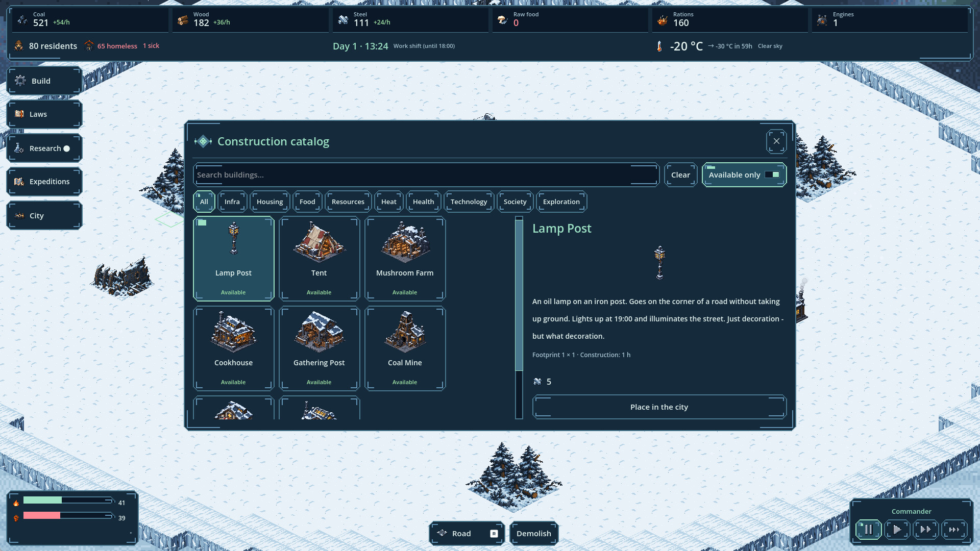The image size is (980, 551).
Task: Switch to the Housing tab
Action: 269,202
